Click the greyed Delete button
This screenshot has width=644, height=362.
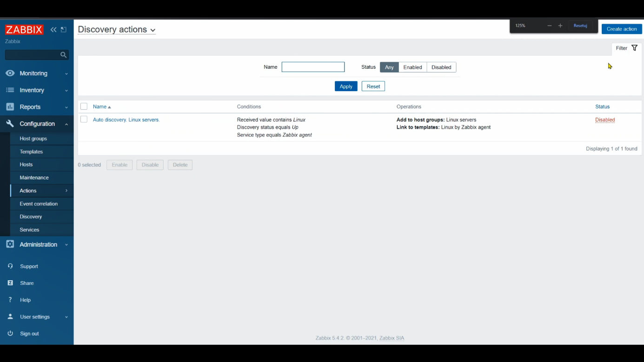(x=180, y=165)
